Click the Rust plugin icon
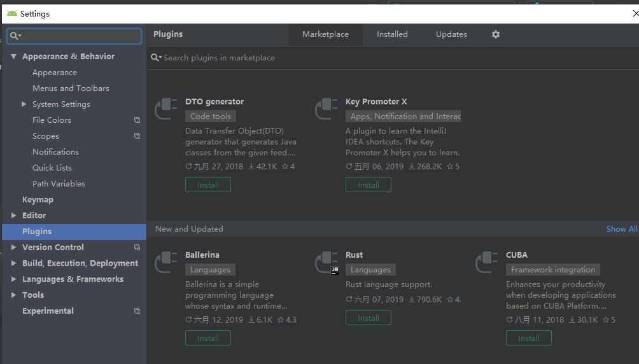Screen dimensions: 639x364 pyautogui.click(x=327, y=263)
